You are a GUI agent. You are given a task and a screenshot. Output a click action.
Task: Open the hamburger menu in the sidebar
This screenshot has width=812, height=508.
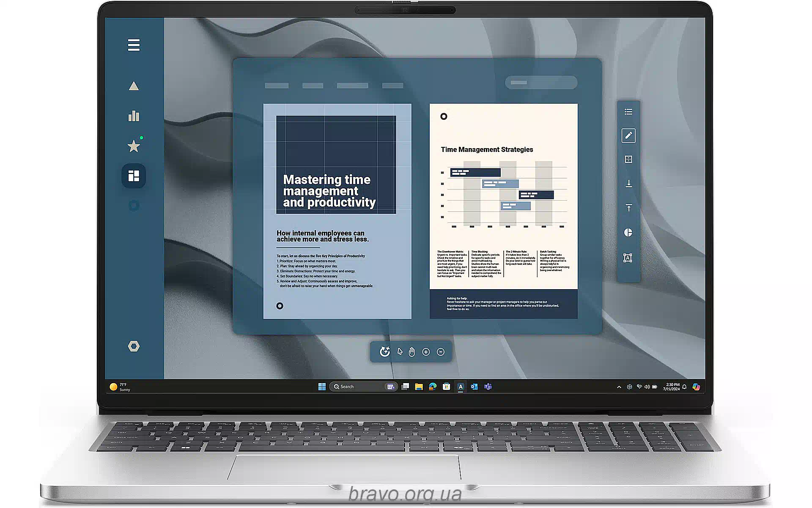click(134, 45)
